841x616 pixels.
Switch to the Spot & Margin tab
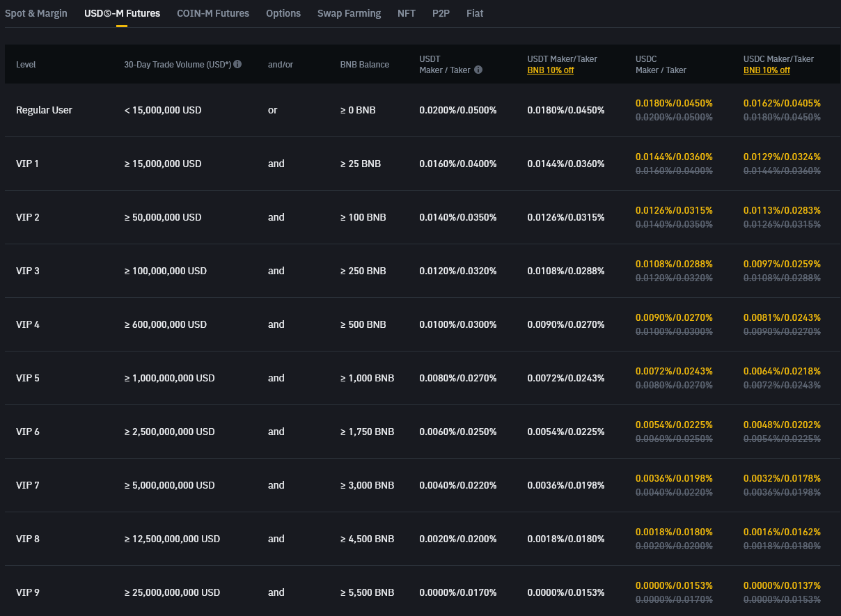36,13
